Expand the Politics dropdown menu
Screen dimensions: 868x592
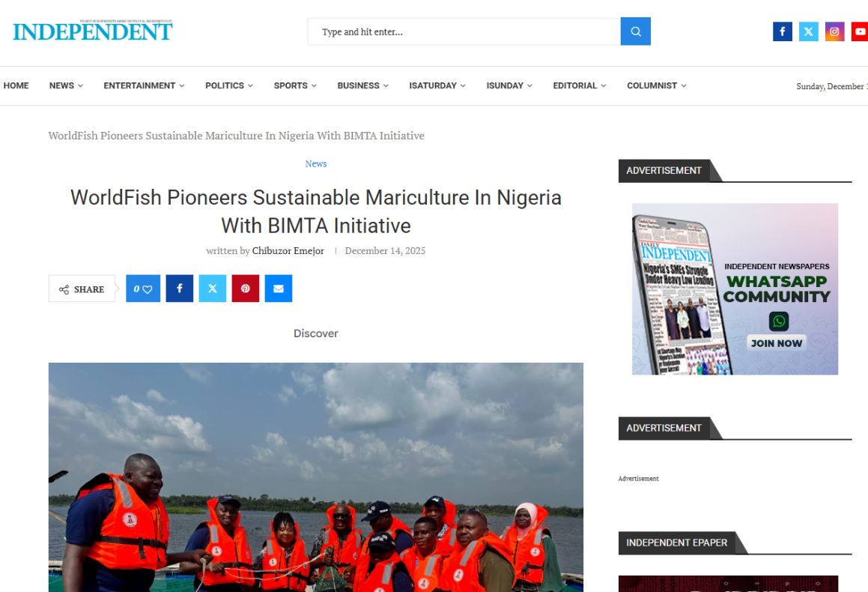pyautogui.click(x=229, y=85)
